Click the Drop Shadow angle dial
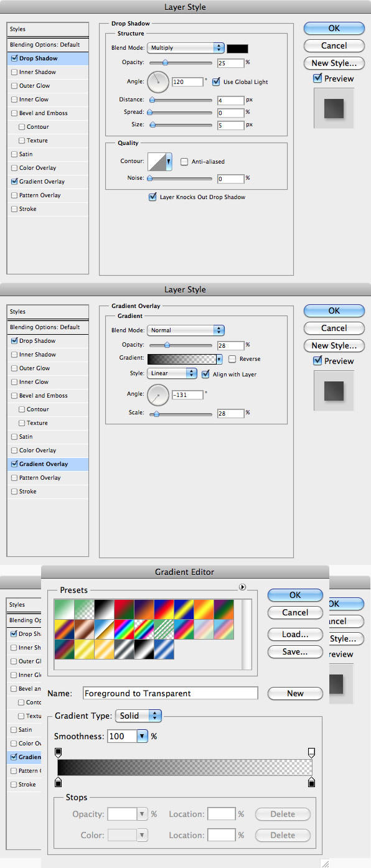The image size is (371, 868). [x=158, y=82]
